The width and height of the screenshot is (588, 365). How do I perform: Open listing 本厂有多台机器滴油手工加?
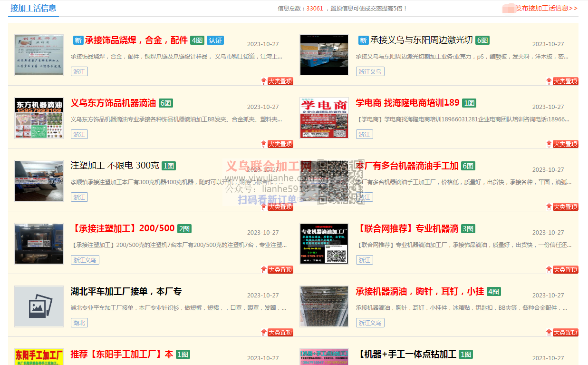point(407,166)
